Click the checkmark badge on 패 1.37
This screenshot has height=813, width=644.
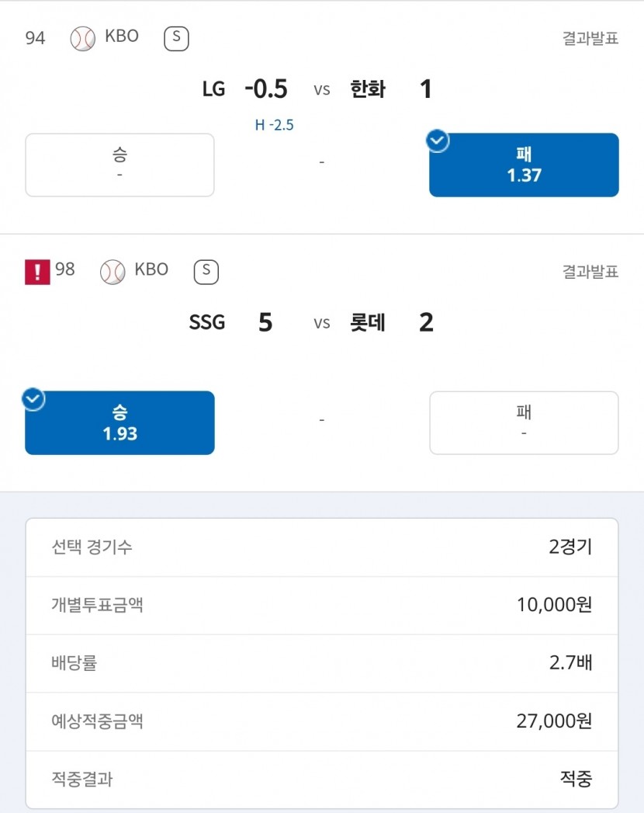click(438, 141)
